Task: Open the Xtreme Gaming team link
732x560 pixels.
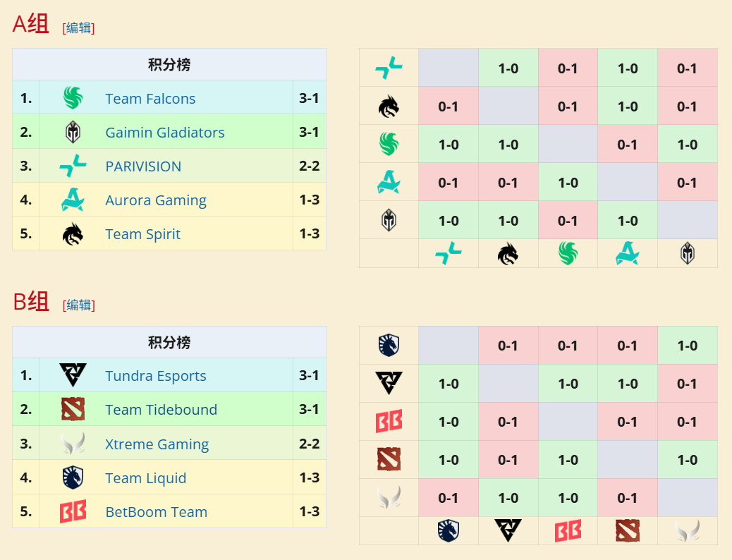Action: pos(157,444)
